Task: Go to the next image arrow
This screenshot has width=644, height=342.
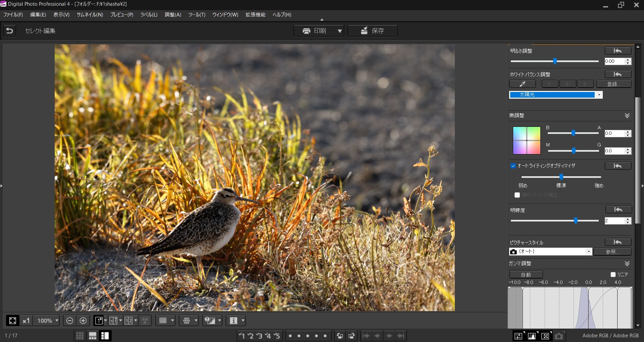Action: point(389,336)
